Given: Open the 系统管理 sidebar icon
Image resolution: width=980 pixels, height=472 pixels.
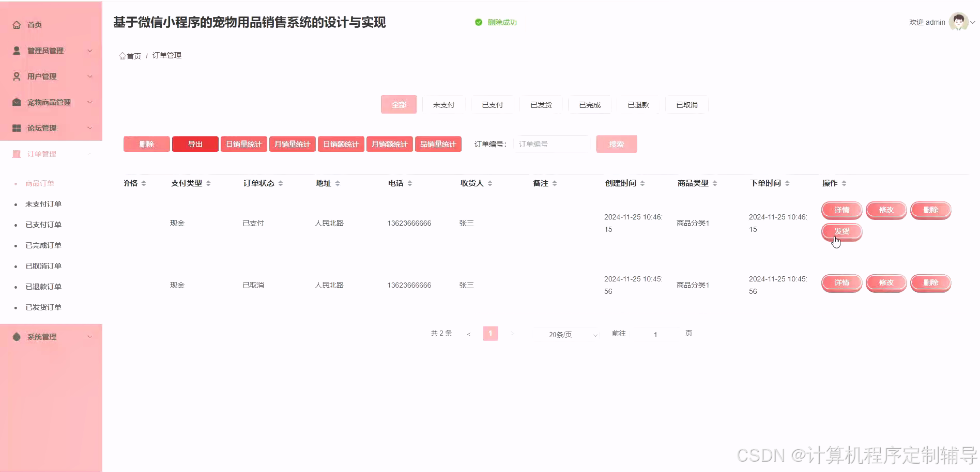Looking at the screenshot, I should [x=16, y=336].
